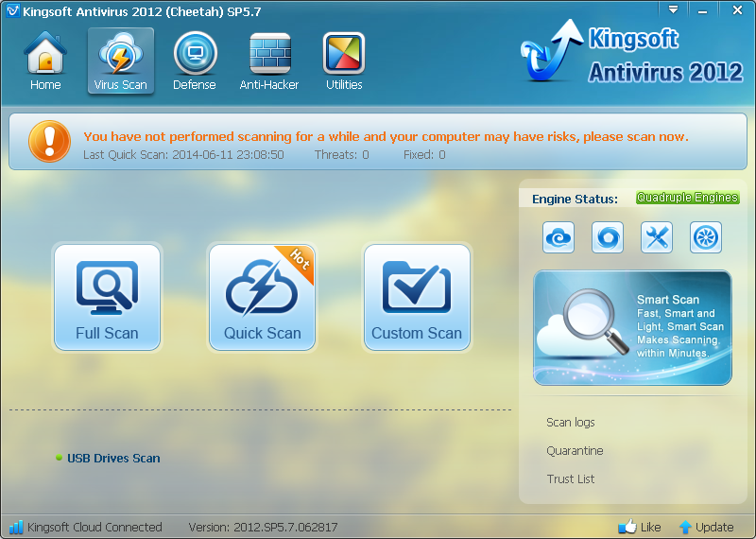Click the turbine wheel engine icon
Image resolution: width=756 pixels, height=539 pixels.
click(706, 237)
